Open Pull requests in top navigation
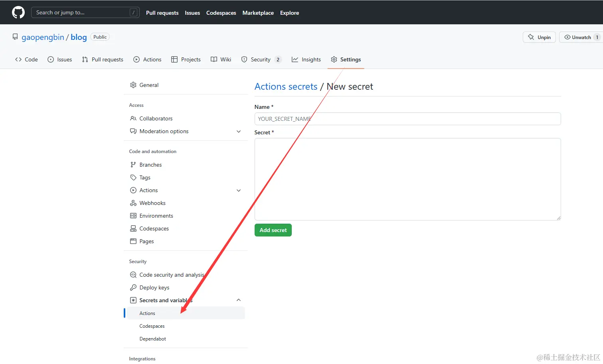 click(162, 13)
